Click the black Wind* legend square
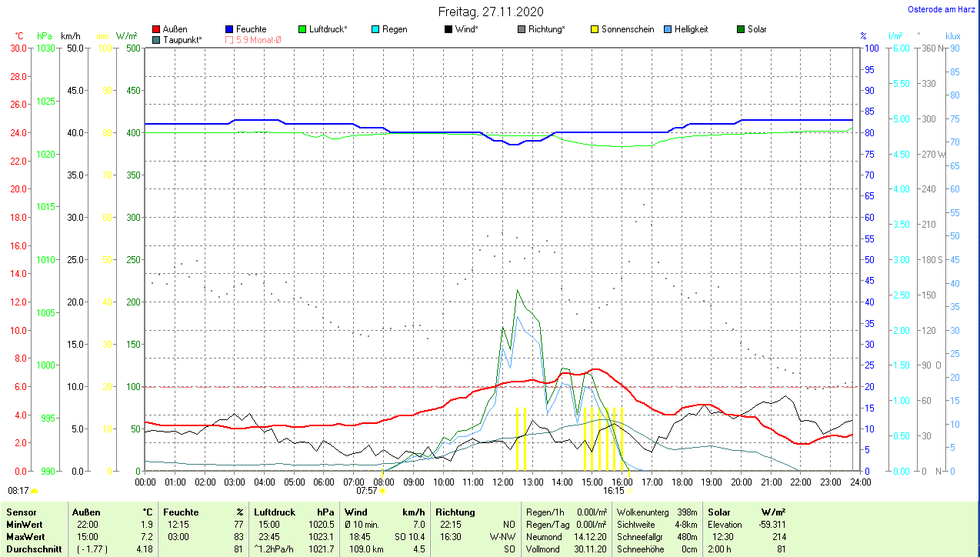 (x=448, y=29)
